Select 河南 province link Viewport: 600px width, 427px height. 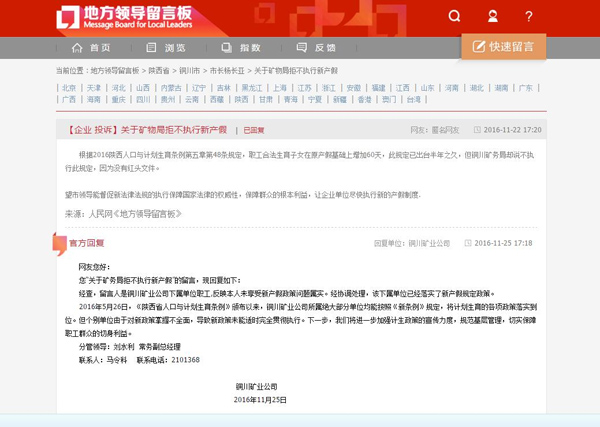[x=452, y=88]
